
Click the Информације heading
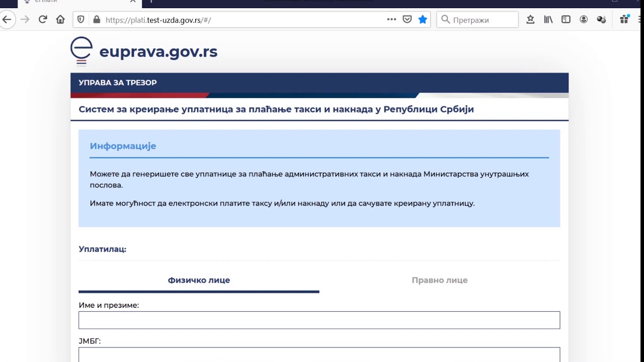123,146
